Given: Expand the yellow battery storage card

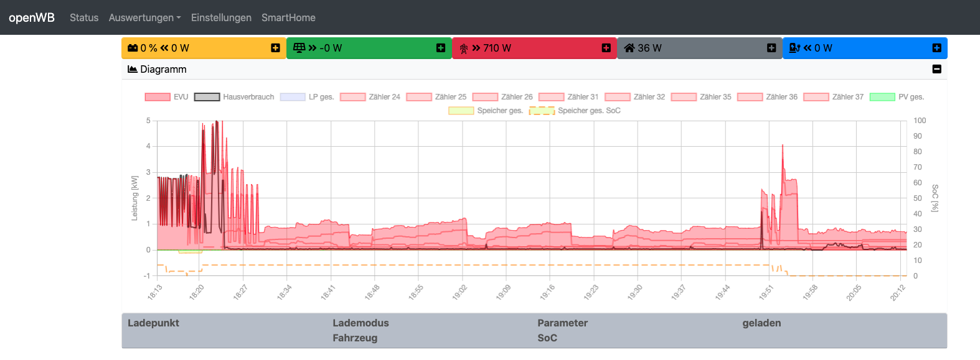Looking at the screenshot, I should [x=275, y=48].
